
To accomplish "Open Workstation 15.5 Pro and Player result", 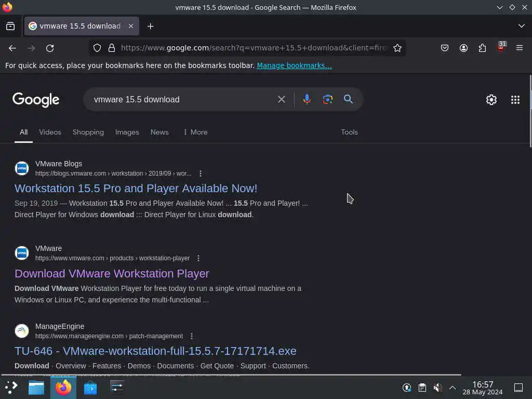I will point(136,188).
